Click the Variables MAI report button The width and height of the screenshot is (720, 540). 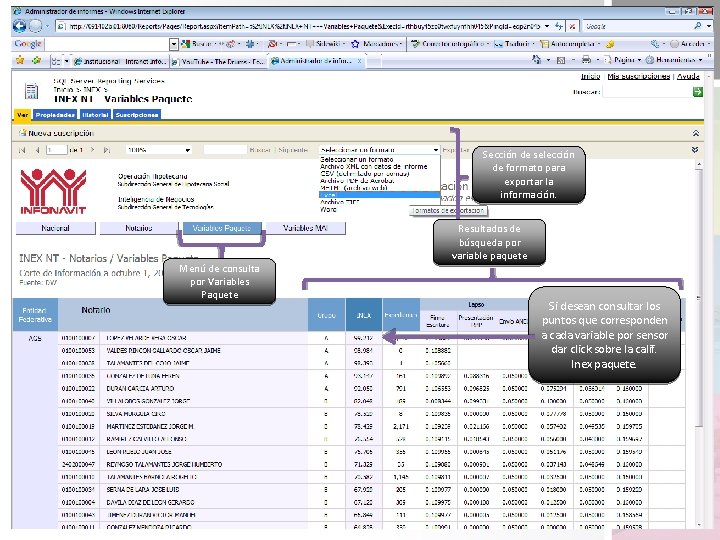pyautogui.click(x=305, y=228)
